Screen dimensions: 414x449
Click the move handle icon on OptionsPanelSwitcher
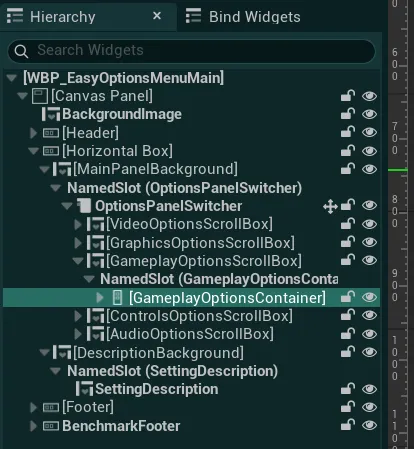click(x=330, y=206)
